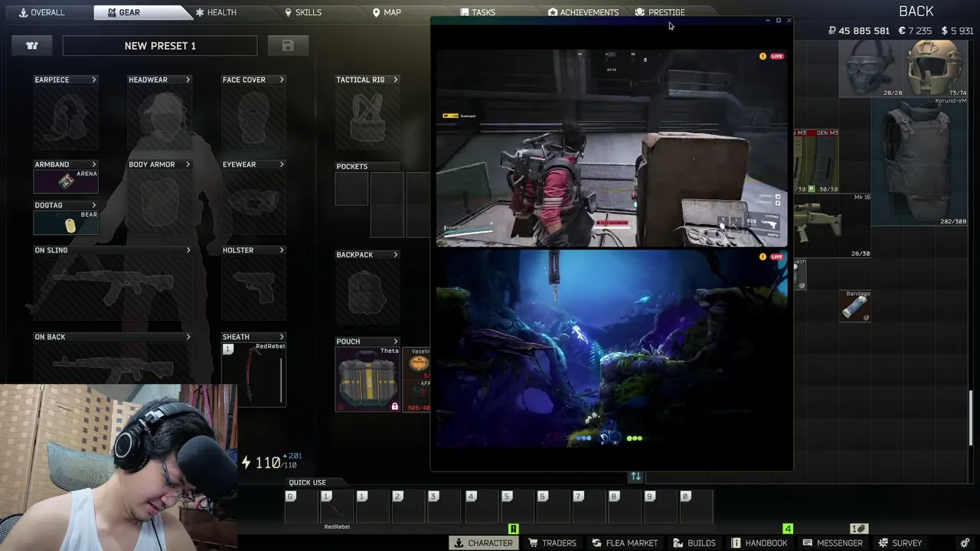The height and width of the screenshot is (551, 980).
Task: Click quick use slot G
Action: click(301, 507)
